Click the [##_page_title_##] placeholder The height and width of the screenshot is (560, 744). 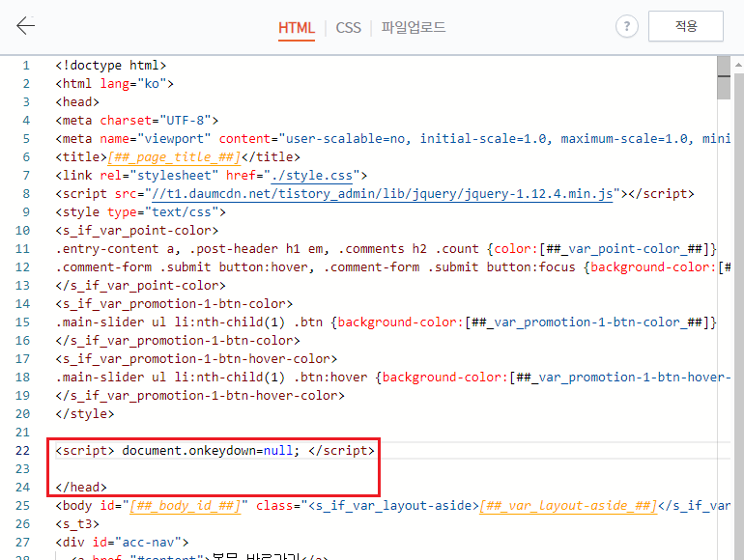(x=174, y=157)
